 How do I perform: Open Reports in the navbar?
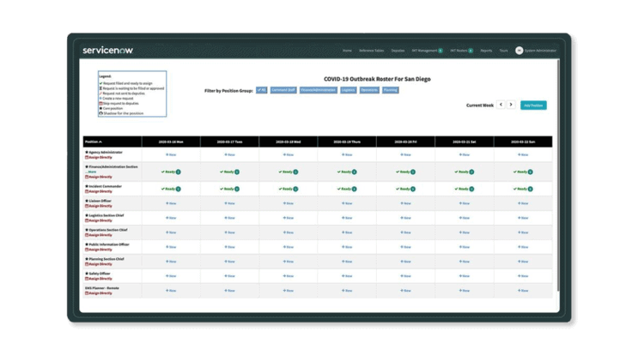tap(486, 51)
